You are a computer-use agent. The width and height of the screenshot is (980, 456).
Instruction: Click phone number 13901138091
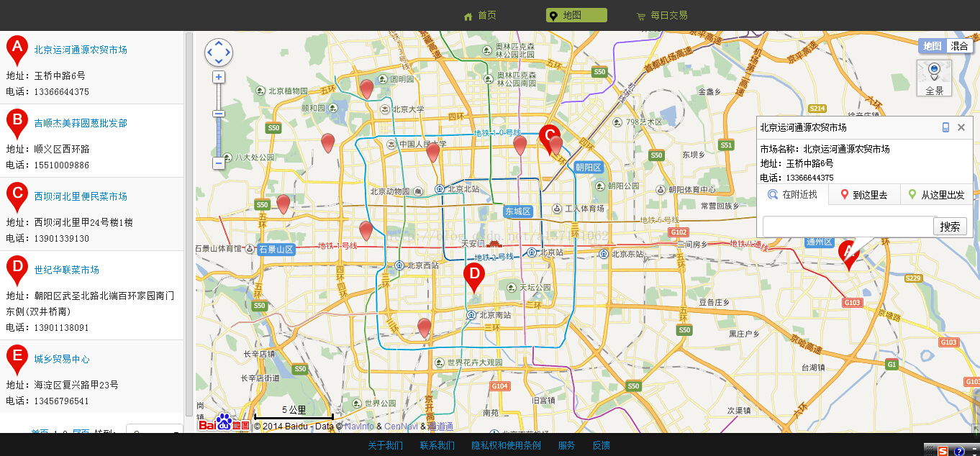62,328
